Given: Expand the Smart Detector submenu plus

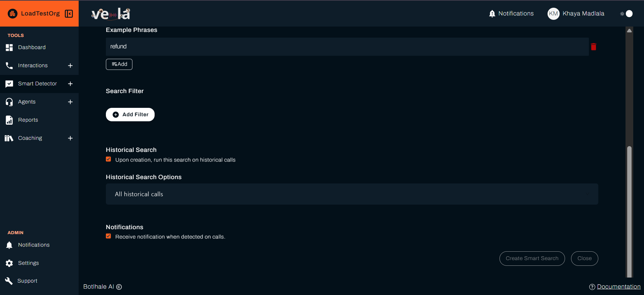Looking at the screenshot, I should point(70,84).
